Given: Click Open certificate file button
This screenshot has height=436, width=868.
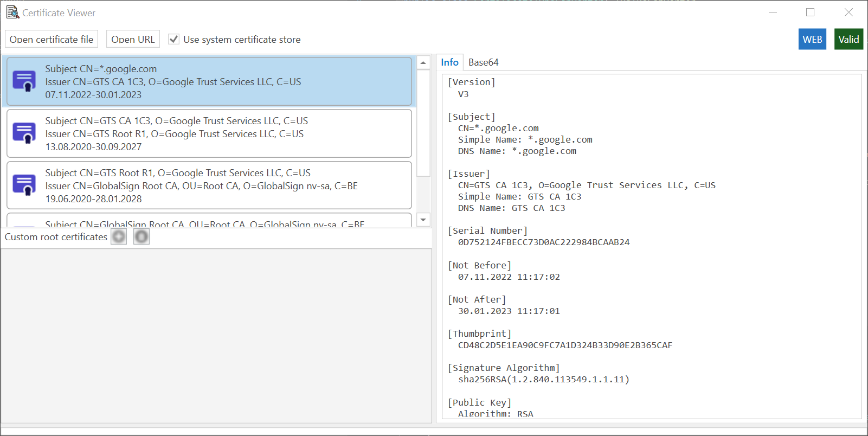Looking at the screenshot, I should click(x=52, y=39).
